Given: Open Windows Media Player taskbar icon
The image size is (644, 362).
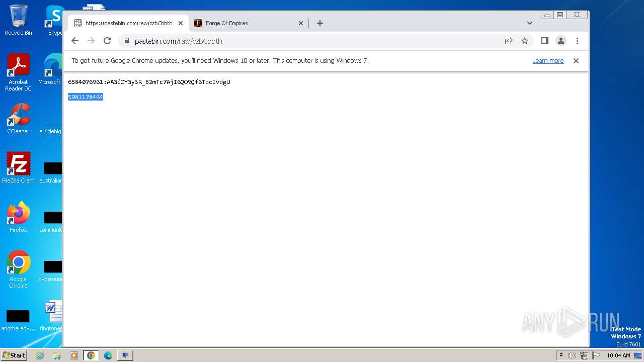Looking at the screenshot, I should [74, 355].
